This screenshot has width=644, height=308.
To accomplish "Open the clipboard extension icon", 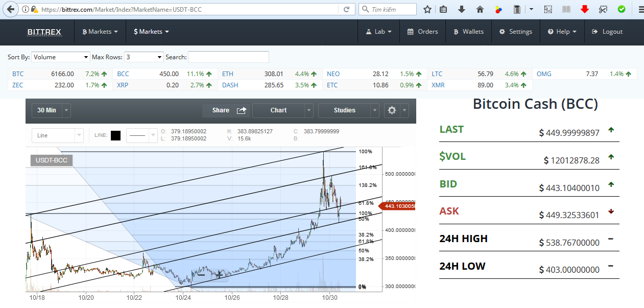I will point(517,9).
